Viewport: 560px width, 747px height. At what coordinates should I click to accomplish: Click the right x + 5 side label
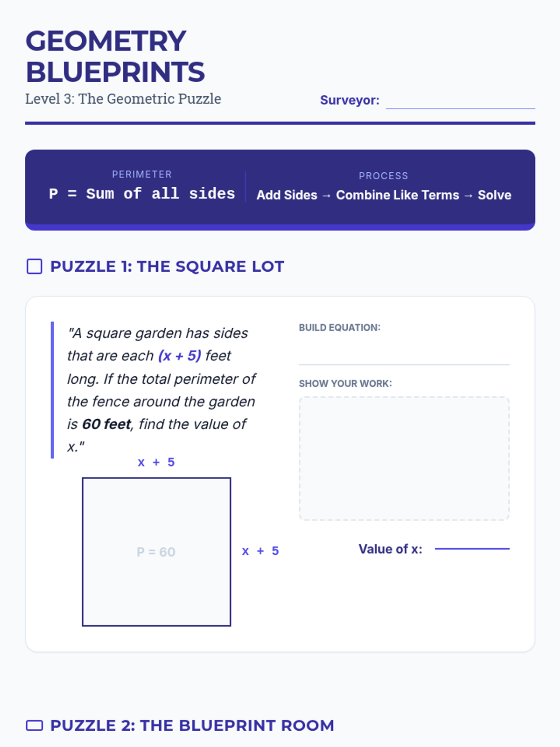pos(260,551)
